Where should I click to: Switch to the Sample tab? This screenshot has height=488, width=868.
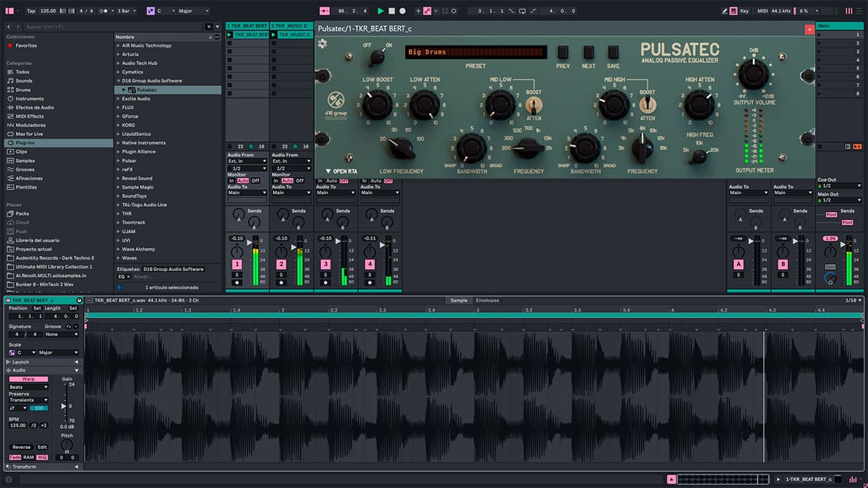click(x=459, y=300)
